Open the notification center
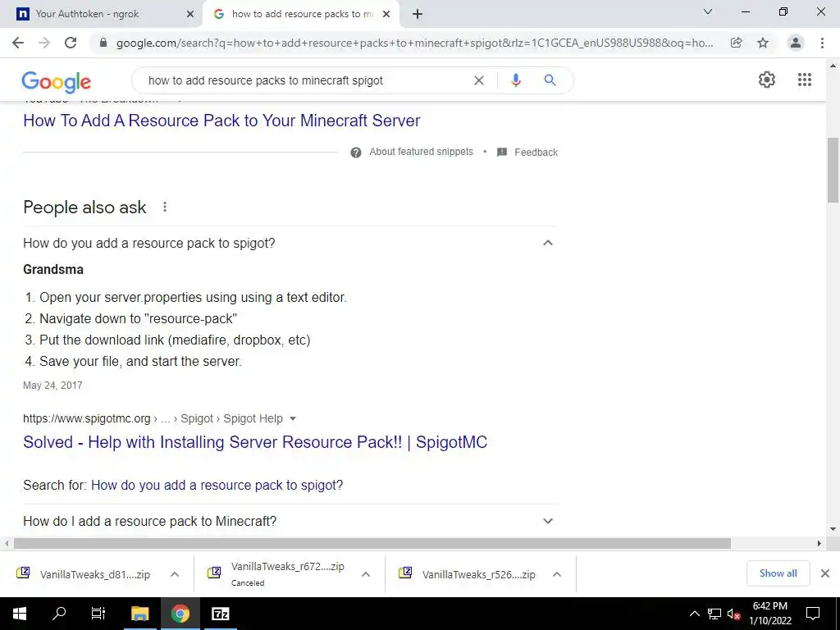 tap(813, 614)
